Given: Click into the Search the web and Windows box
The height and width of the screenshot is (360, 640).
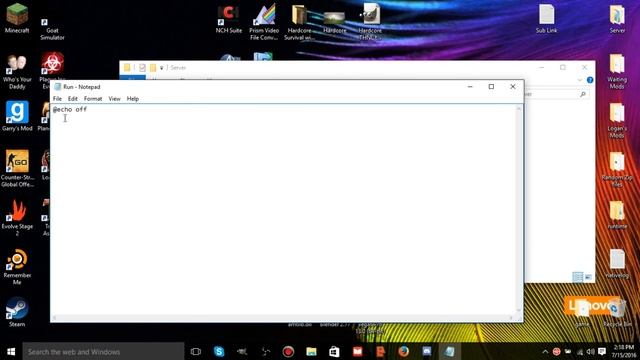Looking at the screenshot, I should (103, 351).
